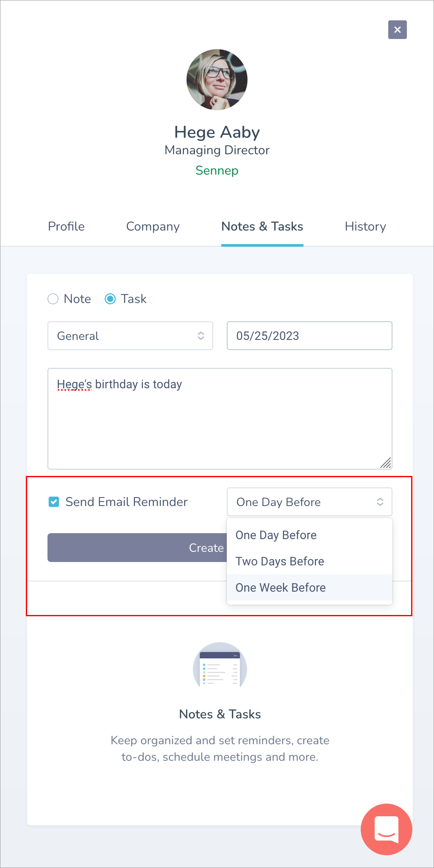Click the date field 05/25/2023
Screen dimensions: 434x868
[309, 336]
